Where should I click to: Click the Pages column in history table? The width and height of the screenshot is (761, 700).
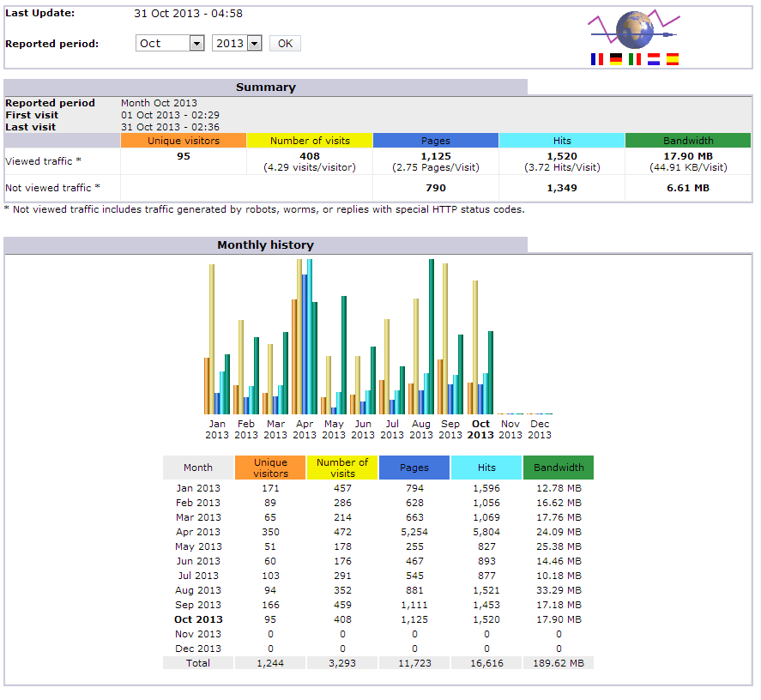pos(414,468)
